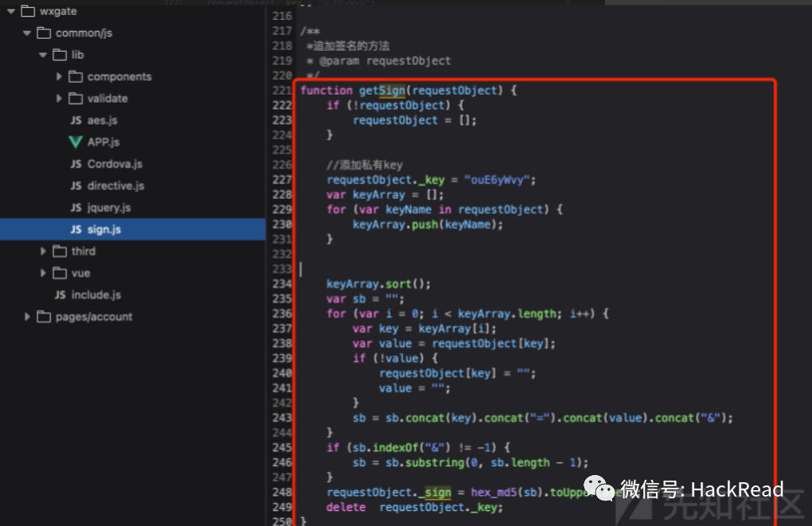Click line number 227 in gutter
Image resolution: width=812 pixels, height=526 pixels.
pos(283,180)
